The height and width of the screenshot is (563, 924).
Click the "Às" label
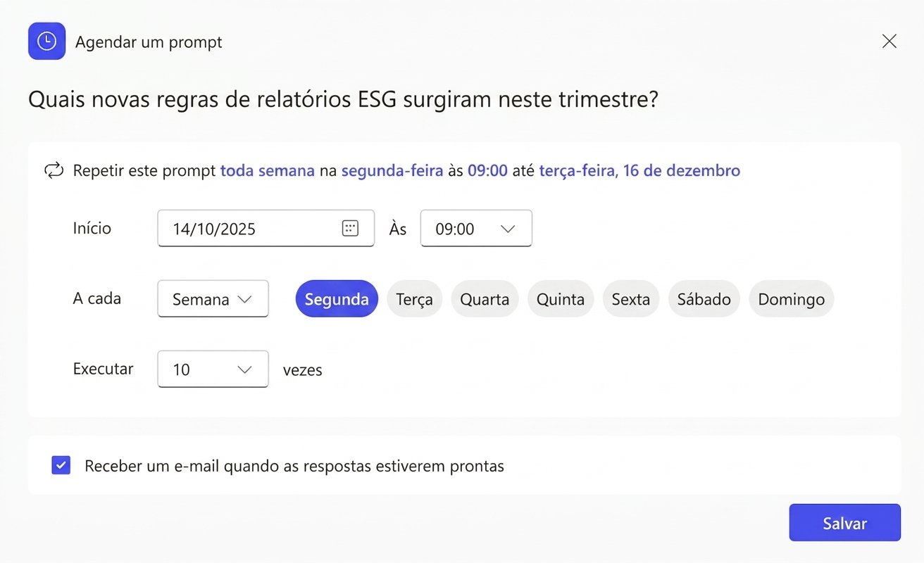tap(398, 228)
